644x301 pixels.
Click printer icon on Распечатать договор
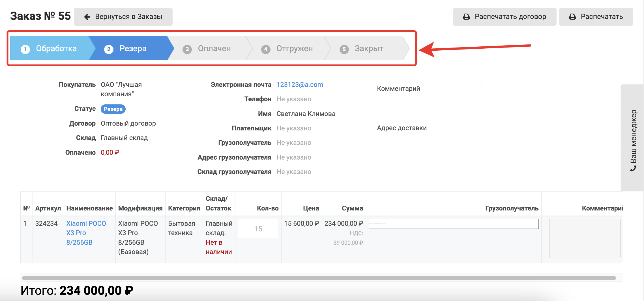pos(466,17)
